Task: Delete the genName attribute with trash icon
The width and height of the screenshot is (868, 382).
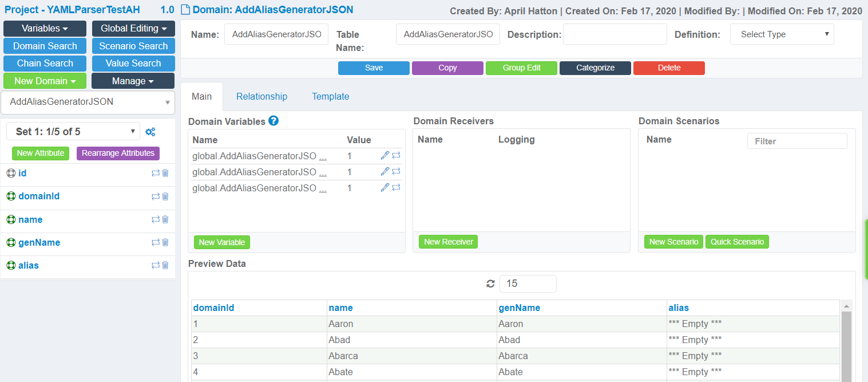Action: [x=165, y=242]
